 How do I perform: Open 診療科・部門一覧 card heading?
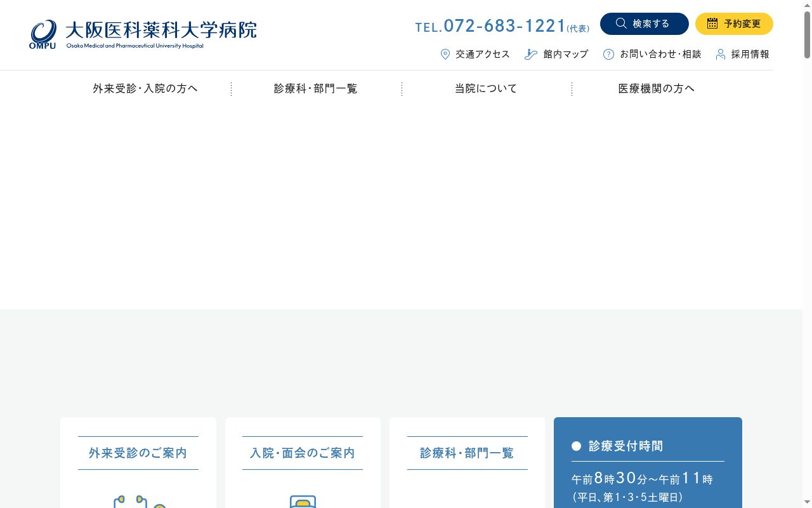(467, 453)
